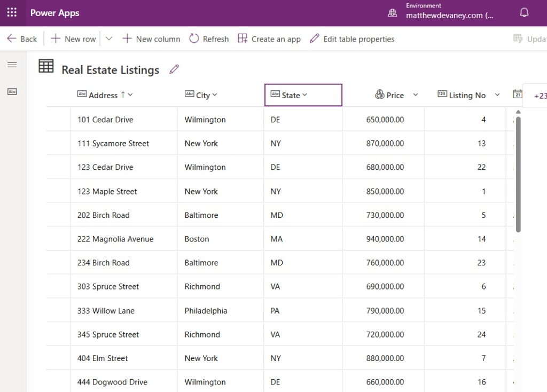Add a New column from toolbar

(152, 39)
